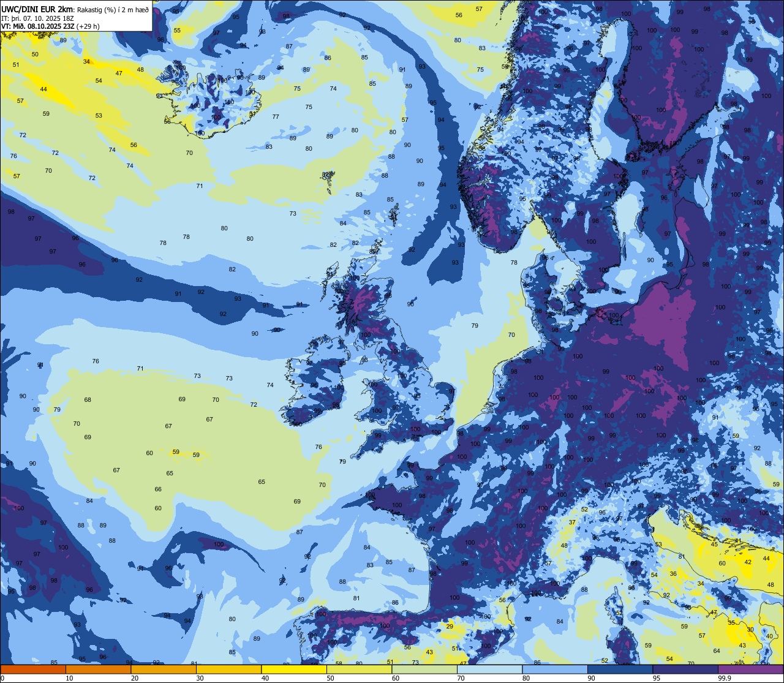Click the 60–70 pale green legend swatch
784x683 pixels.
pos(424,669)
